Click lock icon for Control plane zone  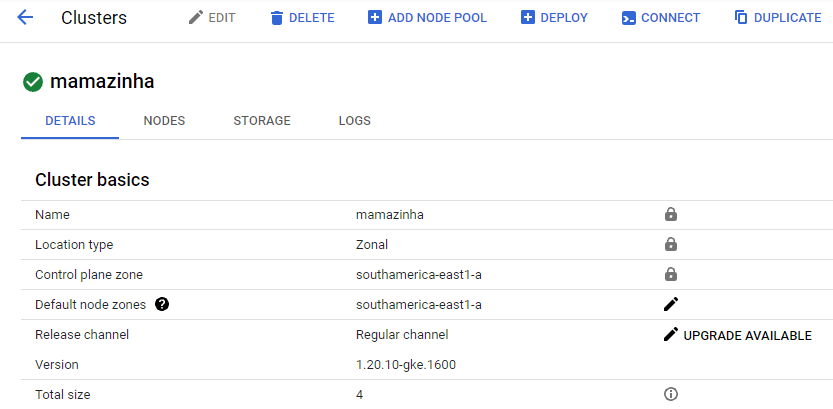671,275
